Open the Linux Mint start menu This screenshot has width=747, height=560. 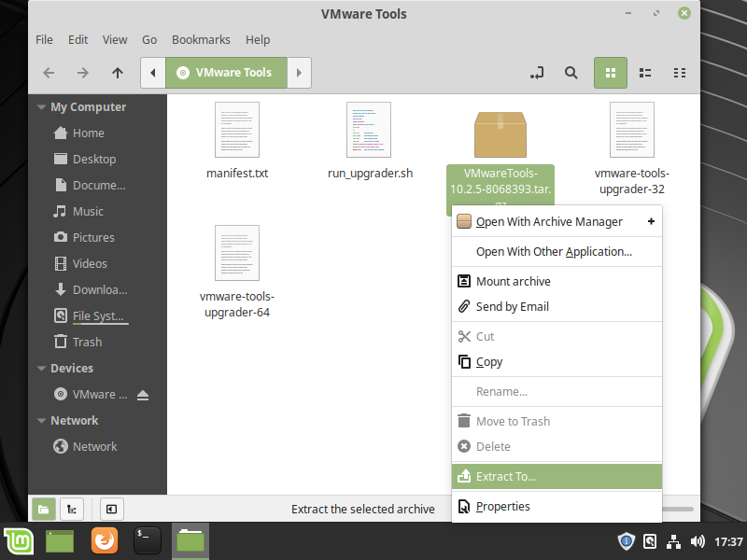[19, 541]
